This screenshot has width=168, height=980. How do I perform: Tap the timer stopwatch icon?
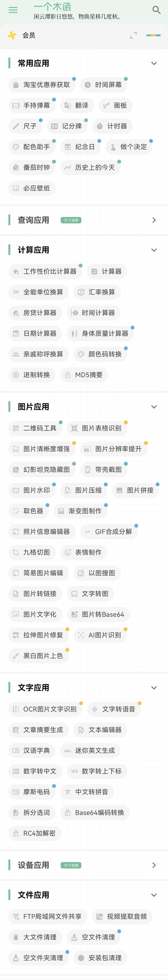[x=99, y=126]
